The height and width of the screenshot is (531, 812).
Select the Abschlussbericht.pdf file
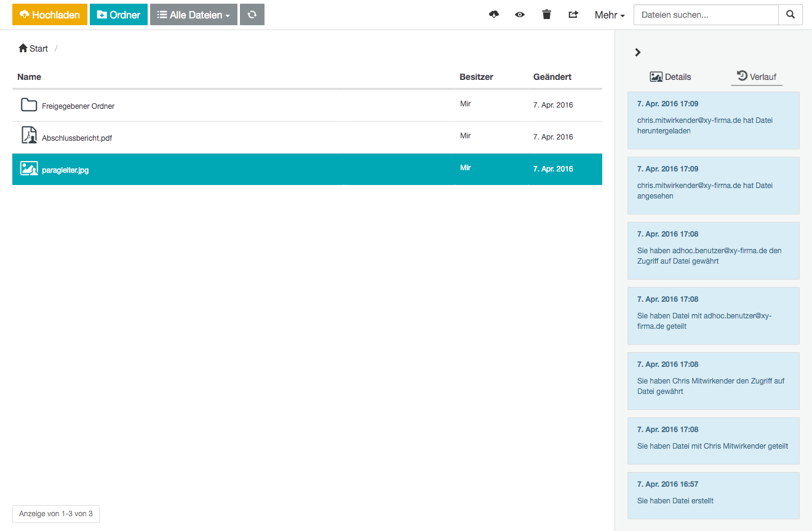[x=77, y=138]
